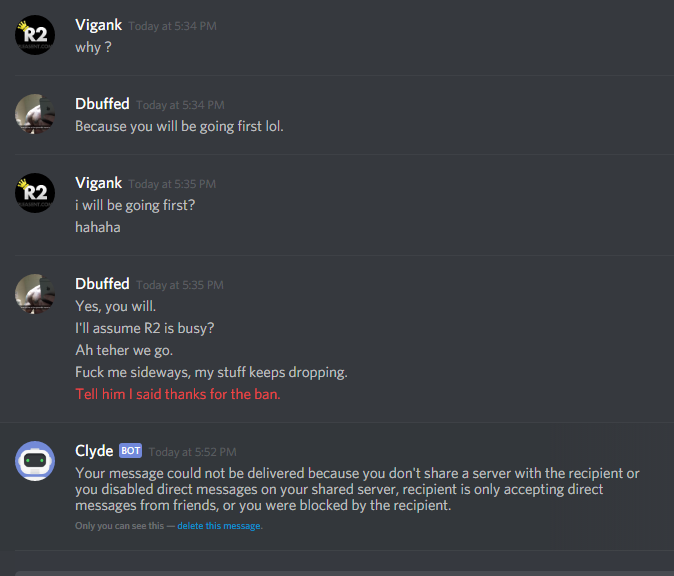Click the Dbuffed username on the 5:34 PM message

[102, 104]
